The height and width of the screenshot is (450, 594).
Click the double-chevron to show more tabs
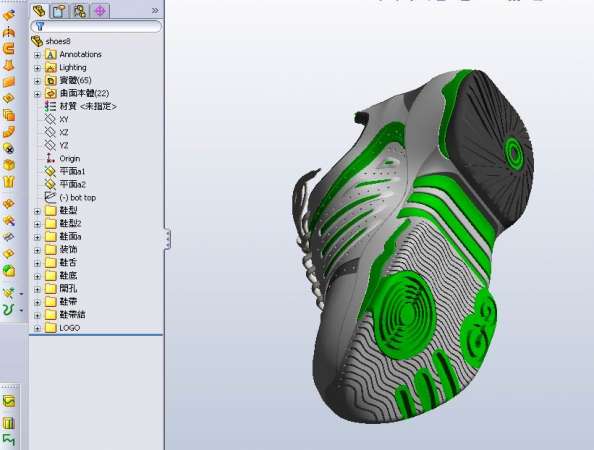pyautogui.click(x=155, y=11)
